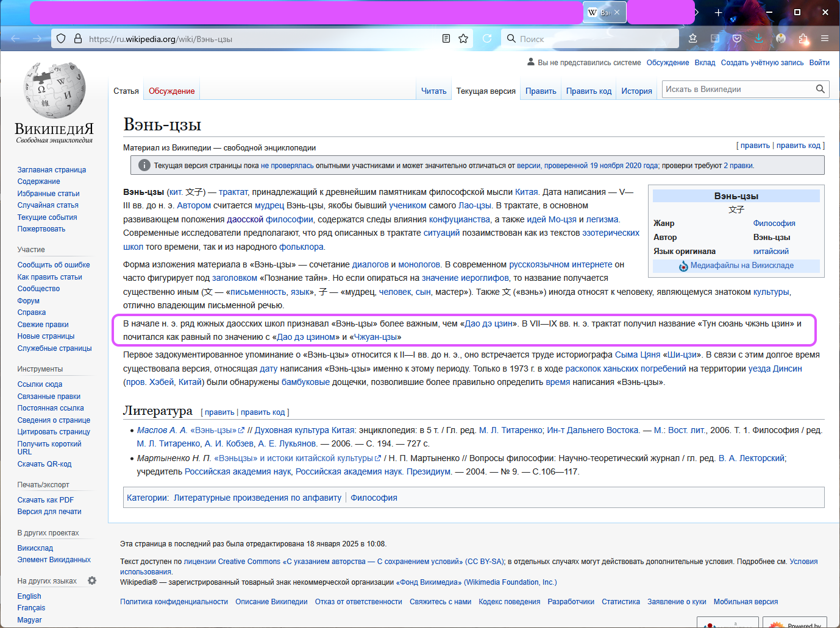This screenshot has height=628, width=840.
Task: Open the bookmarks tray toolbar icon
Action: (693, 38)
